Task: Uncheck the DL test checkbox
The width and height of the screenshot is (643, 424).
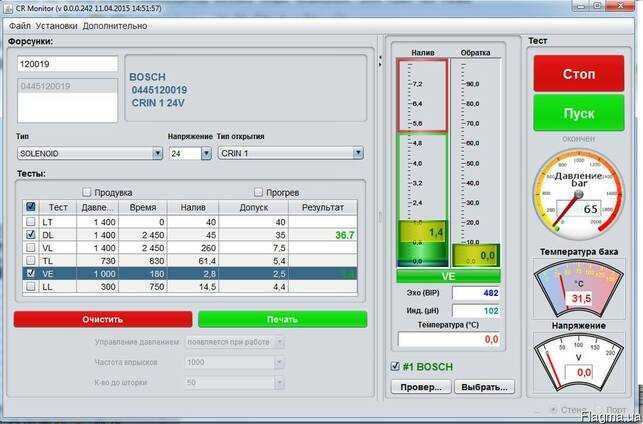Action: pos(30,235)
